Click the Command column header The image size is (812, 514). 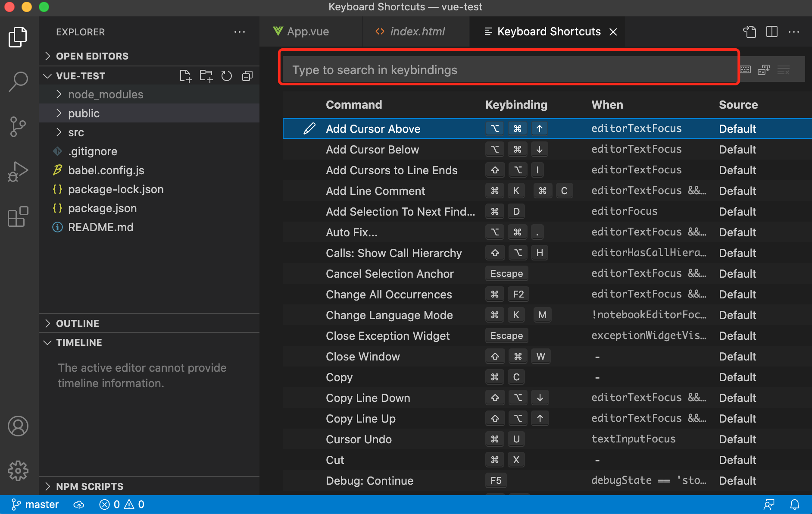354,105
